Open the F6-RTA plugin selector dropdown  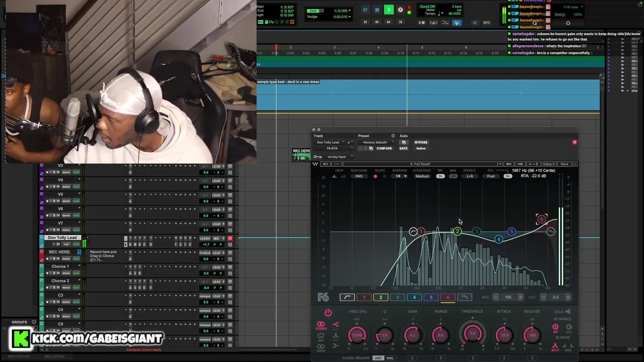332,148
